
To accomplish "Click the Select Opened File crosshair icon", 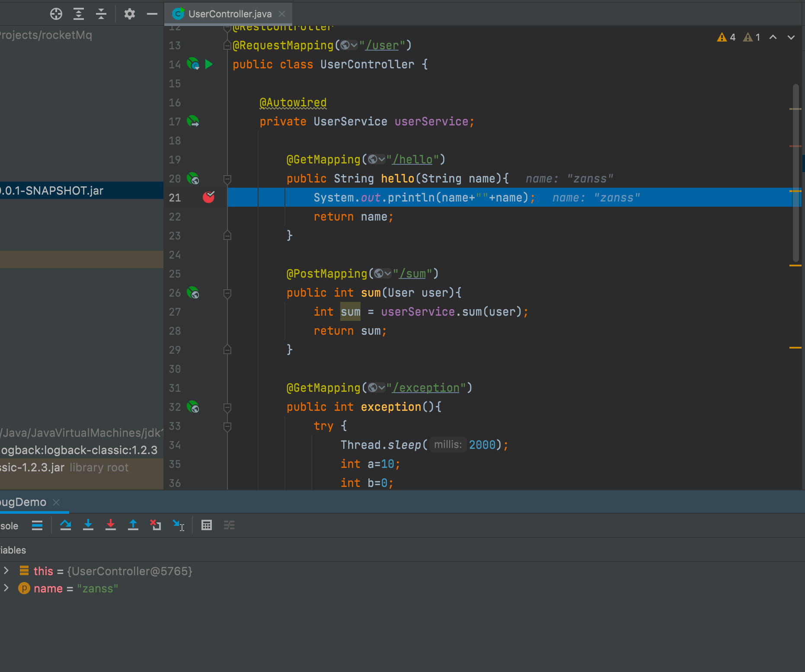I will (56, 14).
